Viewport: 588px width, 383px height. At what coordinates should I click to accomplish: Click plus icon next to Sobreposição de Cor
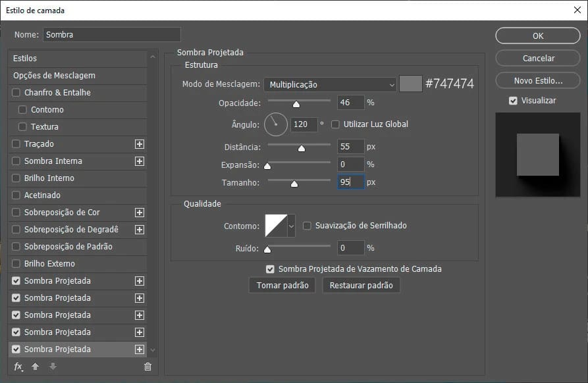tap(139, 213)
